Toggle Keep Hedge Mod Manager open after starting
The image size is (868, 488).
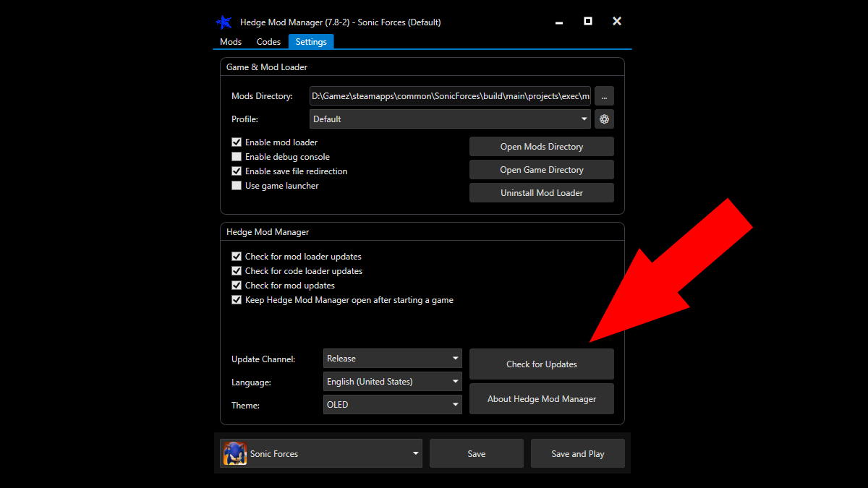tap(237, 299)
